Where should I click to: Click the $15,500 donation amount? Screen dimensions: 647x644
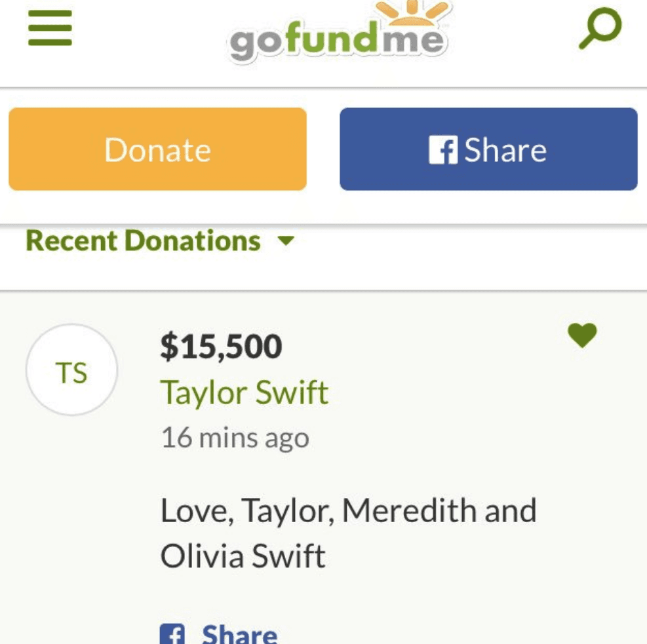click(x=221, y=347)
